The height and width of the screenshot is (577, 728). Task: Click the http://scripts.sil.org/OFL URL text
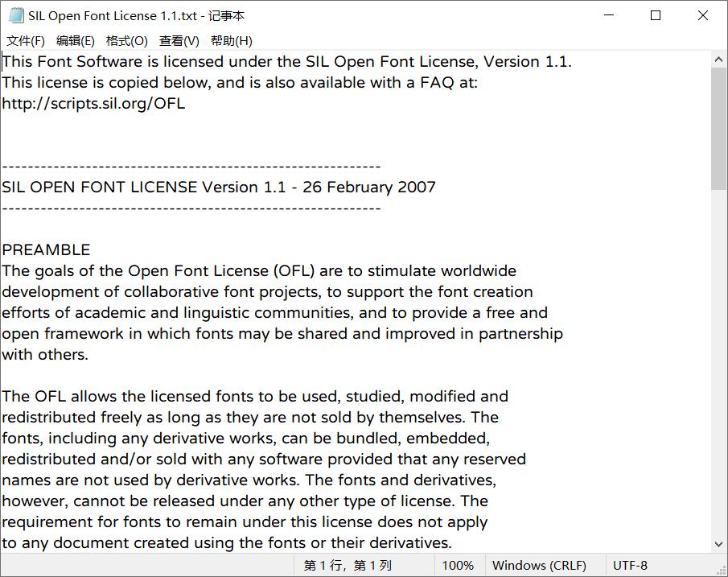93,104
